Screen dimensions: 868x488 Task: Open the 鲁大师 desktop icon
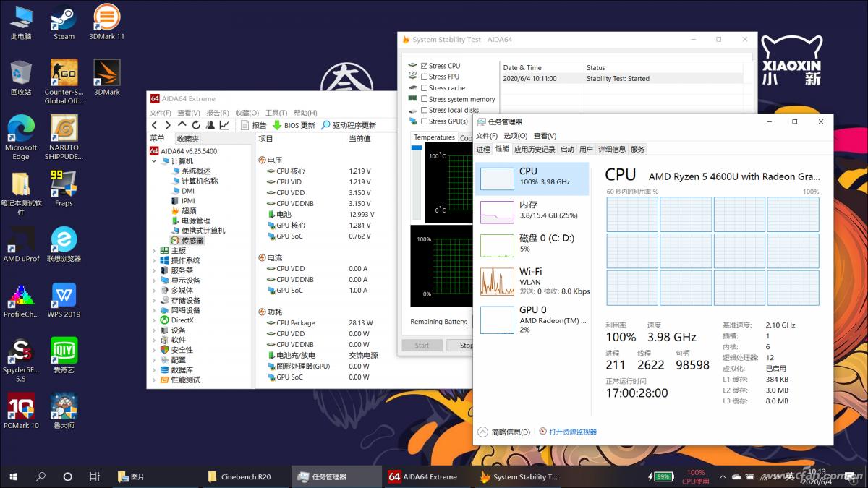click(x=64, y=411)
